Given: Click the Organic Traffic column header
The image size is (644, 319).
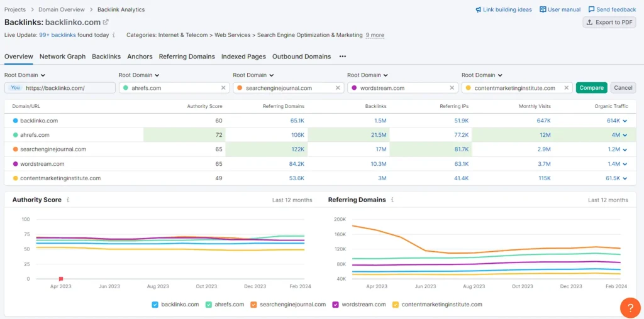Looking at the screenshot, I should (611, 106).
